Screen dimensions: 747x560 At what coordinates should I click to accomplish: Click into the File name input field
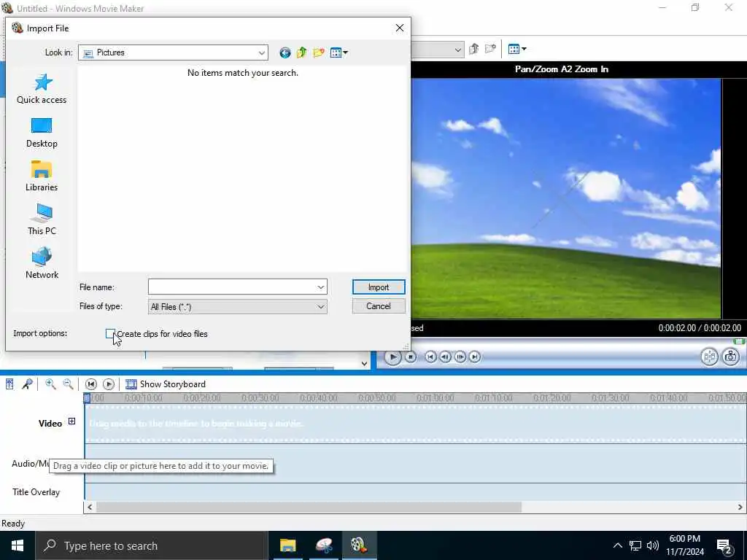click(232, 287)
